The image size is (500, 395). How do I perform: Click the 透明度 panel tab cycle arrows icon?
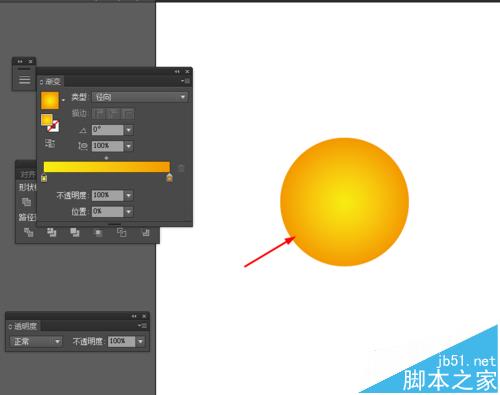tap(10, 326)
